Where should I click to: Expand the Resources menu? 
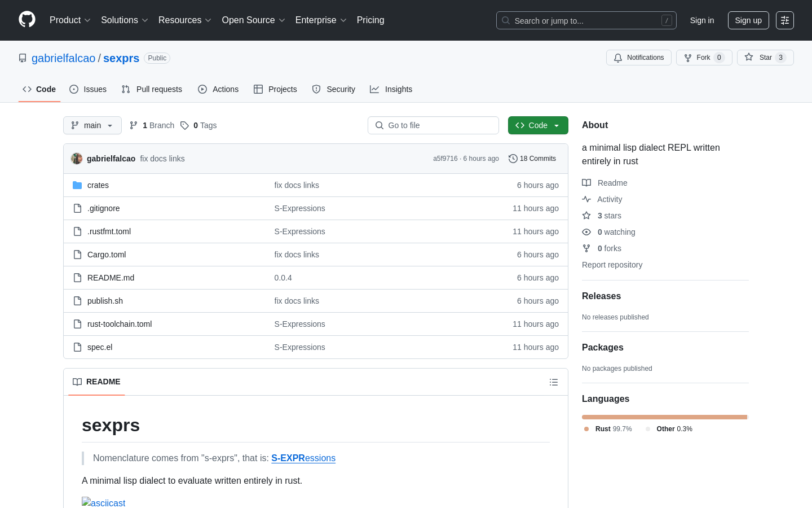tap(184, 20)
